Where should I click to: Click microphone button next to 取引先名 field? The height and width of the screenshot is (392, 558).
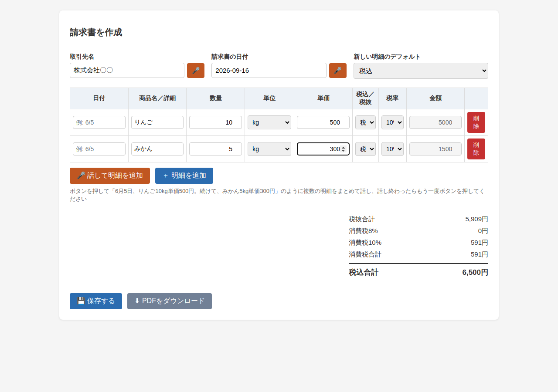[x=196, y=71]
